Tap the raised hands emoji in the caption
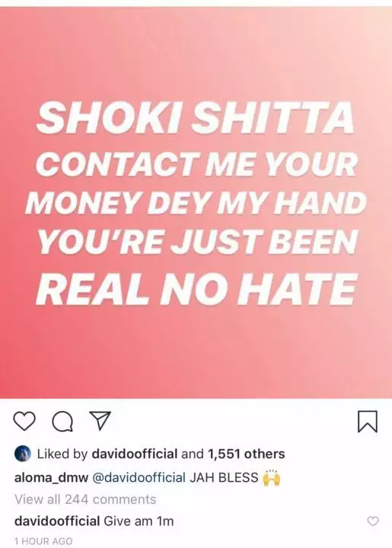Image resolution: width=392 pixels, height=548 pixels. click(x=271, y=477)
